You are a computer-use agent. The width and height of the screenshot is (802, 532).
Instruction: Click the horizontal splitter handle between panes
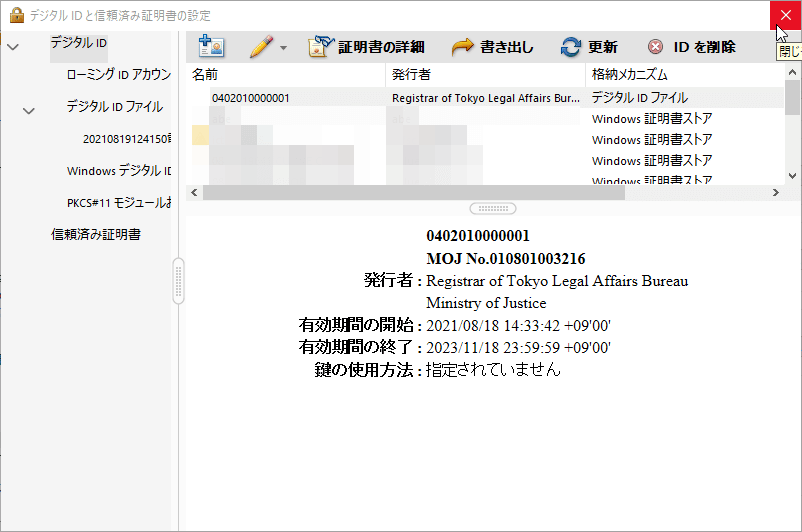[x=492, y=208]
